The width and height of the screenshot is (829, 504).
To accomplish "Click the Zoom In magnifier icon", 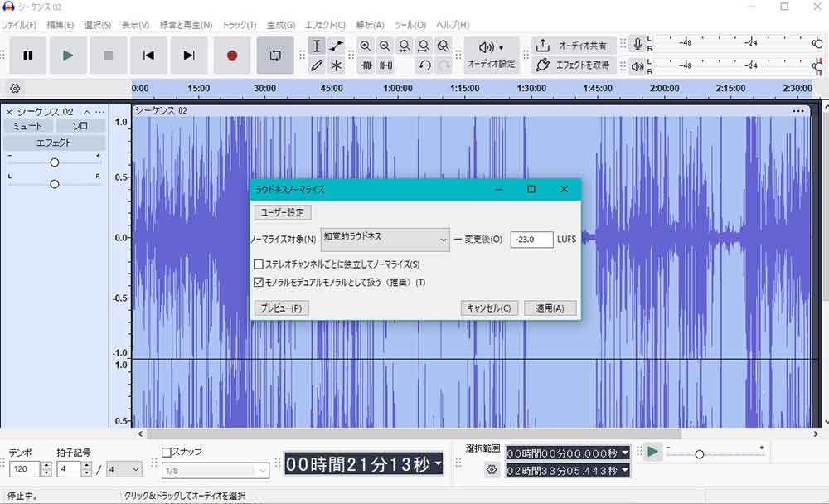I will tap(365, 46).
